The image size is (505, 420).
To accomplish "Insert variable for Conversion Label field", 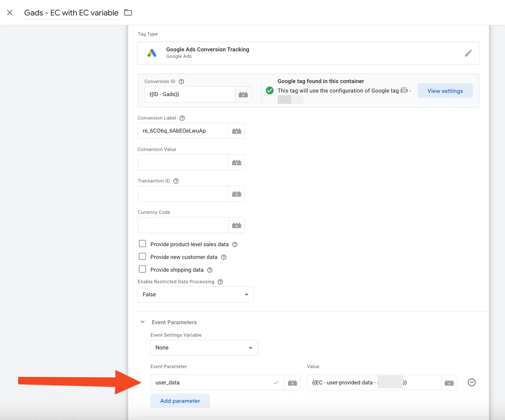I will pos(236,131).
